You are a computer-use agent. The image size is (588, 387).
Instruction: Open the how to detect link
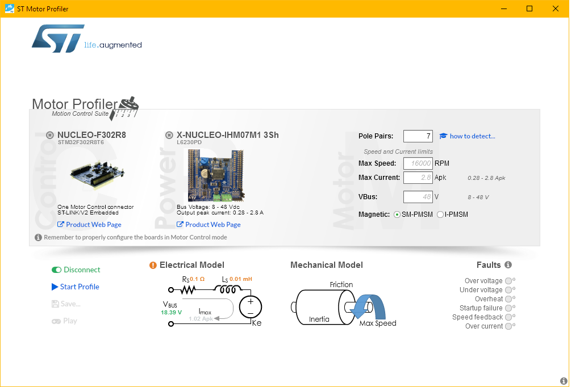[473, 136]
